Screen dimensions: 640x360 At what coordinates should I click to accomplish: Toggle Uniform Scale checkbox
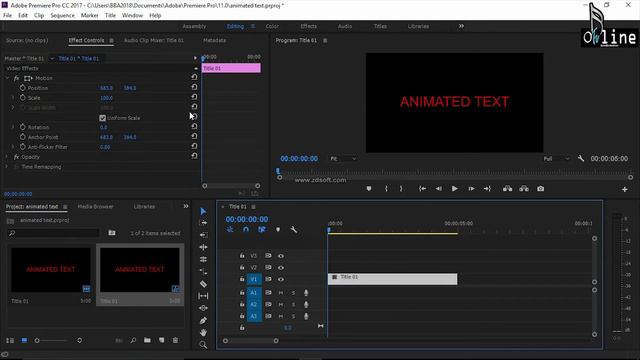[x=102, y=118]
